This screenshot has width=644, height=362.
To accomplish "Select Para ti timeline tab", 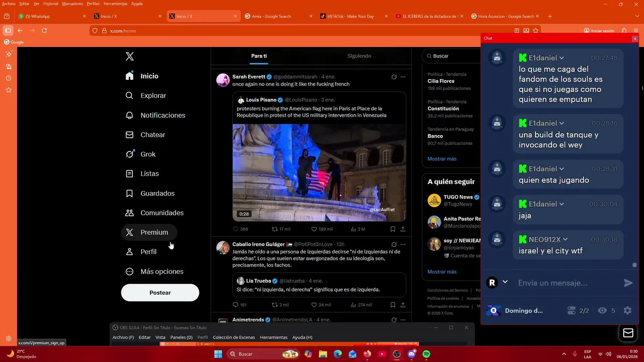I will 259,56.
